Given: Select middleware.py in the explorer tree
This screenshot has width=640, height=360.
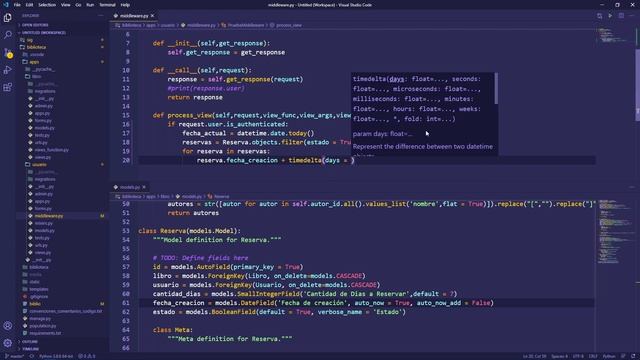Looking at the screenshot, I should click(x=61, y=216).
